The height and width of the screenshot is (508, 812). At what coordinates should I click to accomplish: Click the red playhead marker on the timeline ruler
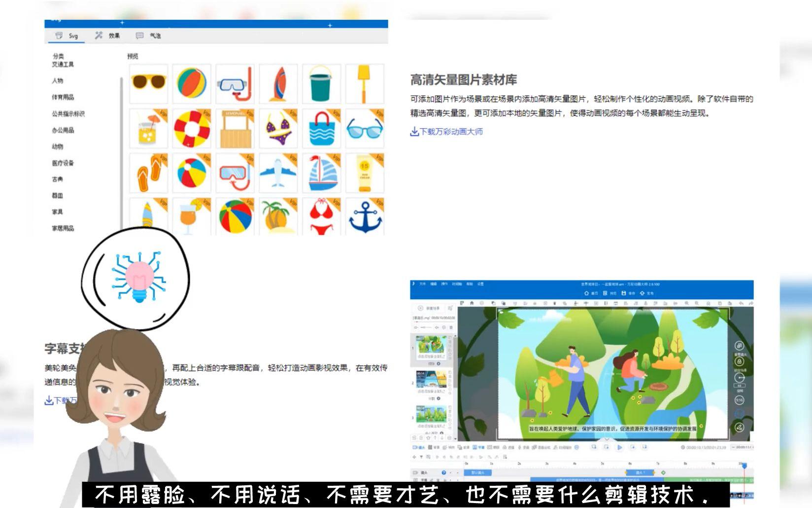pos(744,466)
